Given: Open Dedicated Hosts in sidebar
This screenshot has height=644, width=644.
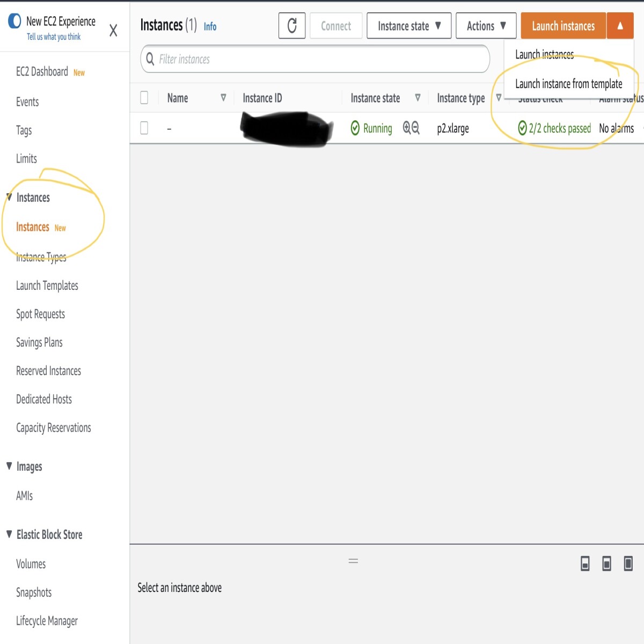Looking at the screenshot, I should [x=44, y=399].
